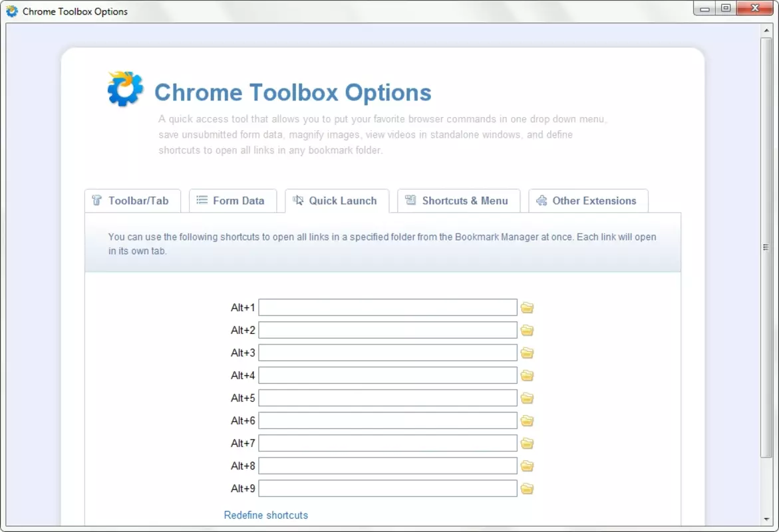Click the scrollbar down arrow
779x532 pixels.
click(x=766, y=519)
